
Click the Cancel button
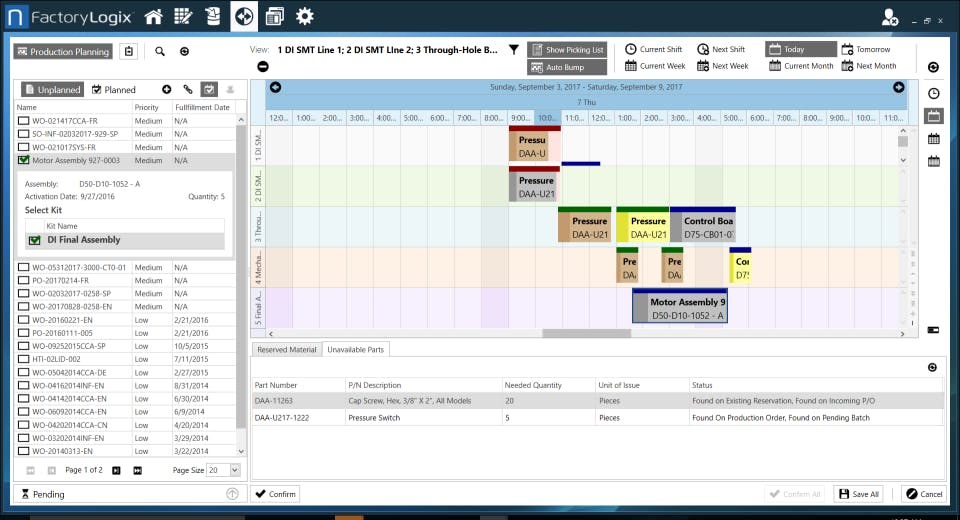pyautogui.click(x=924, y=494)
